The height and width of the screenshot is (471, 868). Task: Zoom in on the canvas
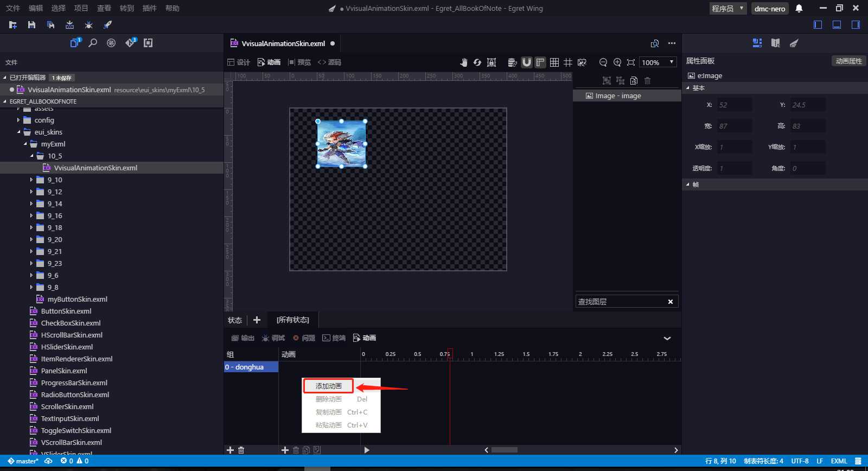pos(617,62)
